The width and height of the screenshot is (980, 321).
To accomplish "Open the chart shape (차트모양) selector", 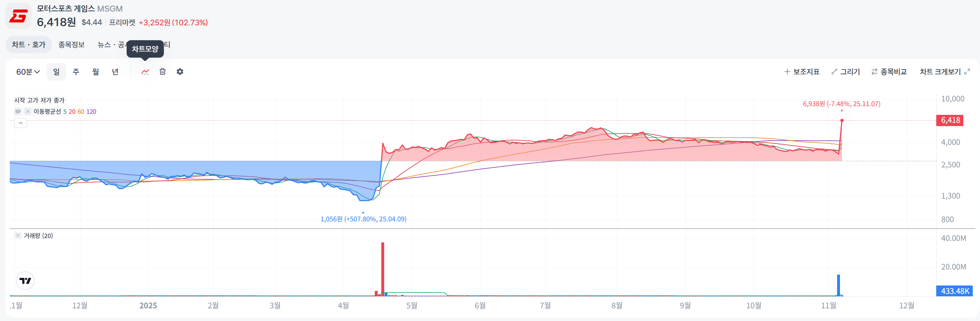I will coord(145,72).
